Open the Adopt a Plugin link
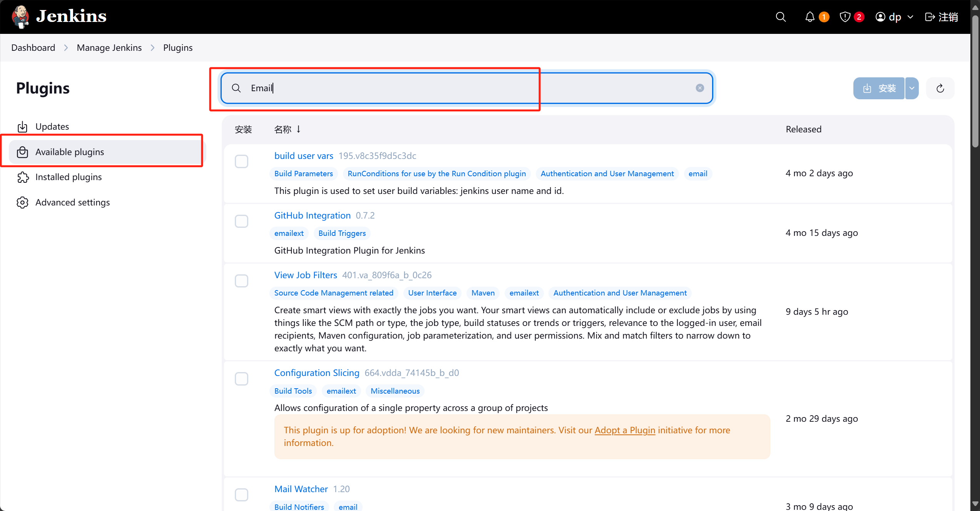The height and width of the screenshot is (511, 980). tap(625, 430)
